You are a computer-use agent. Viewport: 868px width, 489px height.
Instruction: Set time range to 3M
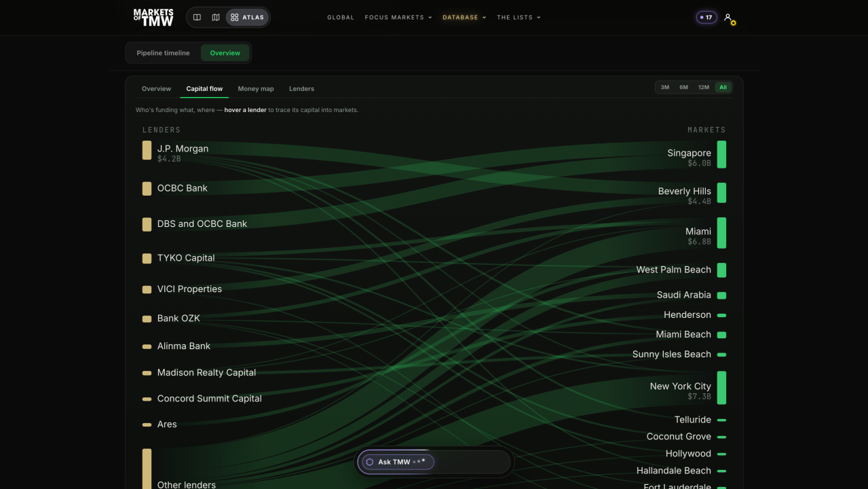tap(665, 88)
